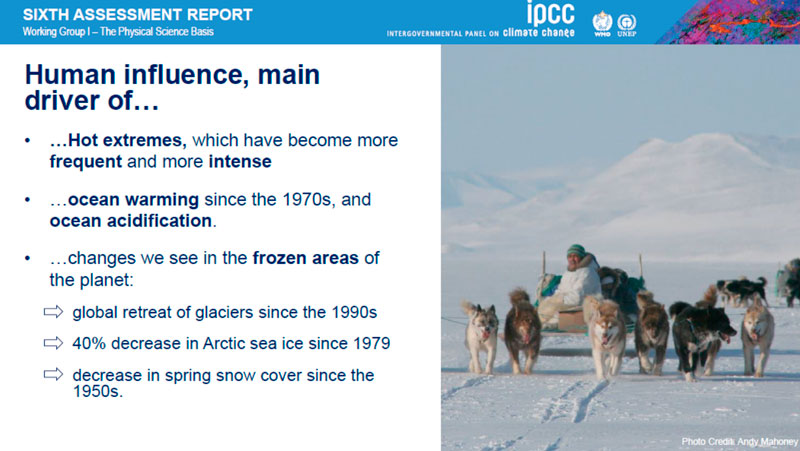Click arrow icon beside 40% decrease in Arctic sea ice
This screenshot has height=451, width=800.
click(x=54, y=343)
